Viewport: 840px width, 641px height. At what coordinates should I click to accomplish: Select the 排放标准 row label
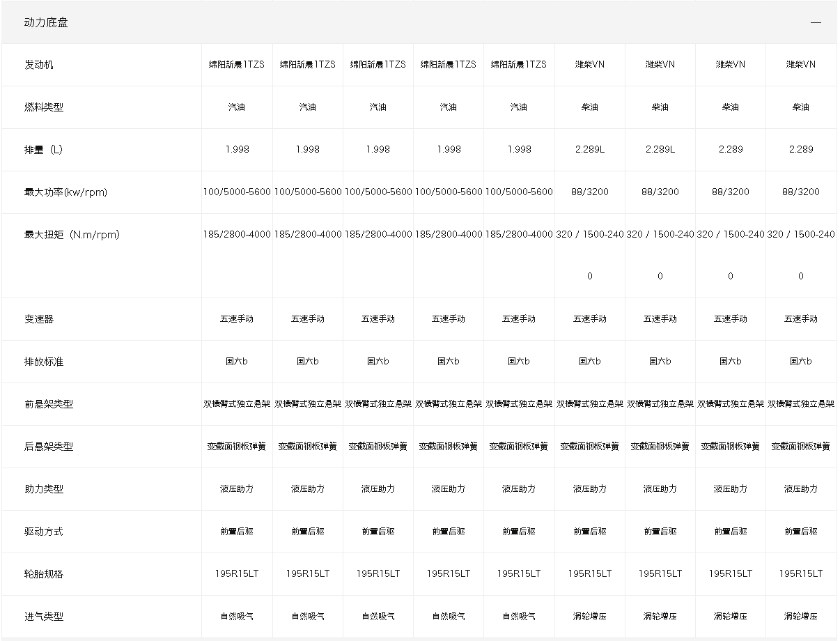(x=43, y=362)
